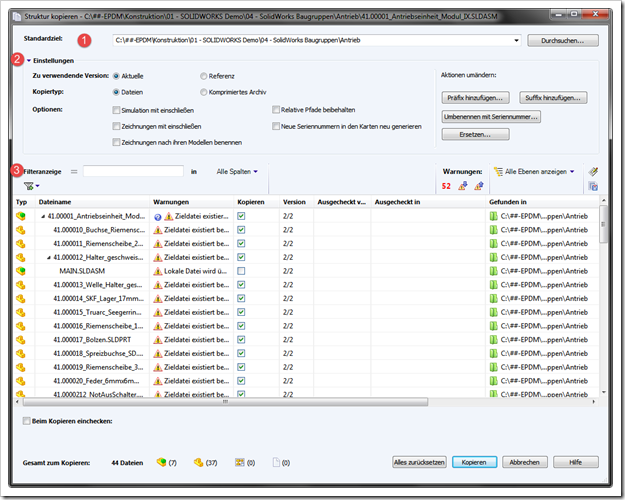This screenshot has width=625, height=500.
Task: Click green vault folder icon in 41.000017_Bolzen row
Action: (493, 340)
